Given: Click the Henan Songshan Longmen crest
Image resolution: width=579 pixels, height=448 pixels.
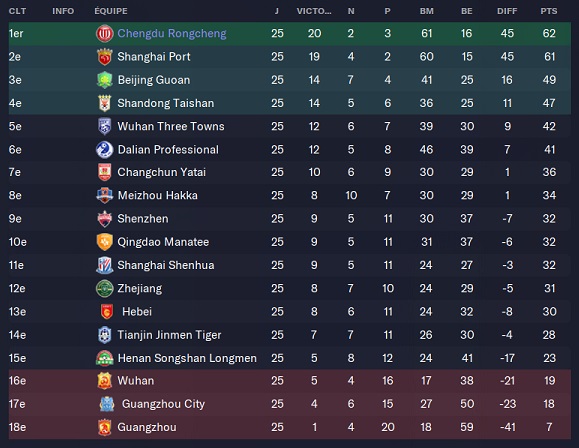Looking at the screenshot, I should point(105,358).
